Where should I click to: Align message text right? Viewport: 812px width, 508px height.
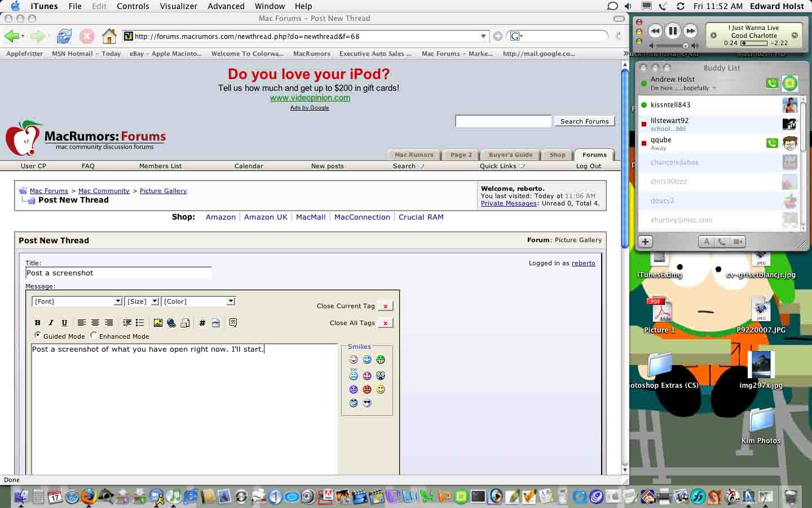[x=109, y=323]
